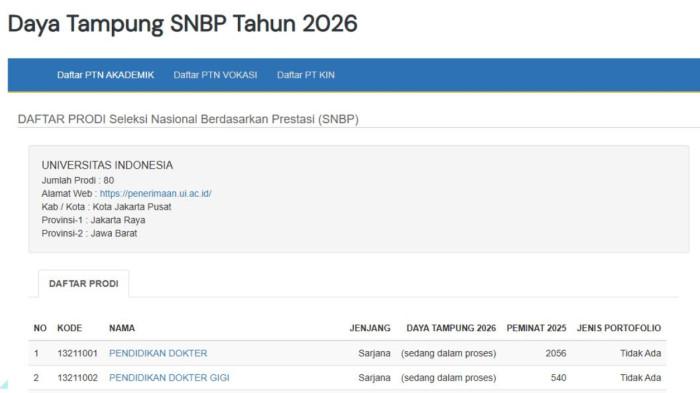This screenshot has height=393, width=700.
Task: Click Daya Tampung SNBP Tahun 2026 title
Action: [183, 24]
